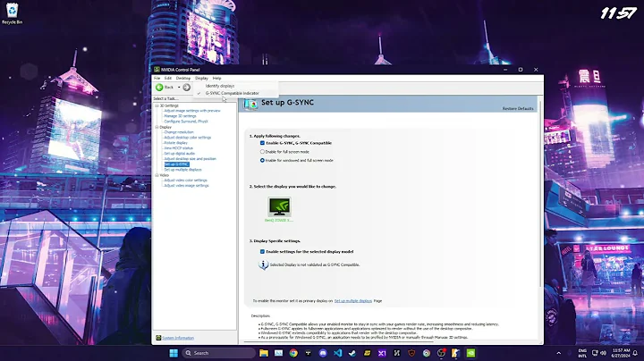The width and height of the screenshot is (644, 361).
Task: Open View HDCP status page
Action: coord(178,148)
